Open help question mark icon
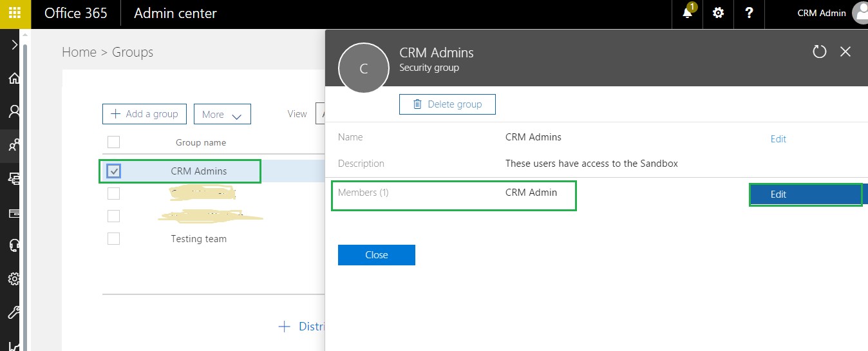The width and height of the screenshot is (868, 351). coord(749,13)
